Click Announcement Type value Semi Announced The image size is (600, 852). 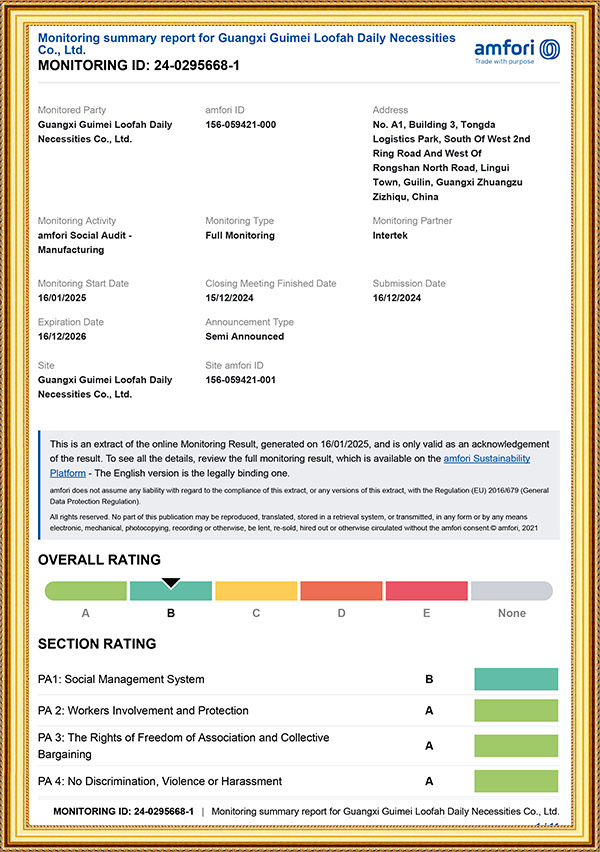(245, 336)
